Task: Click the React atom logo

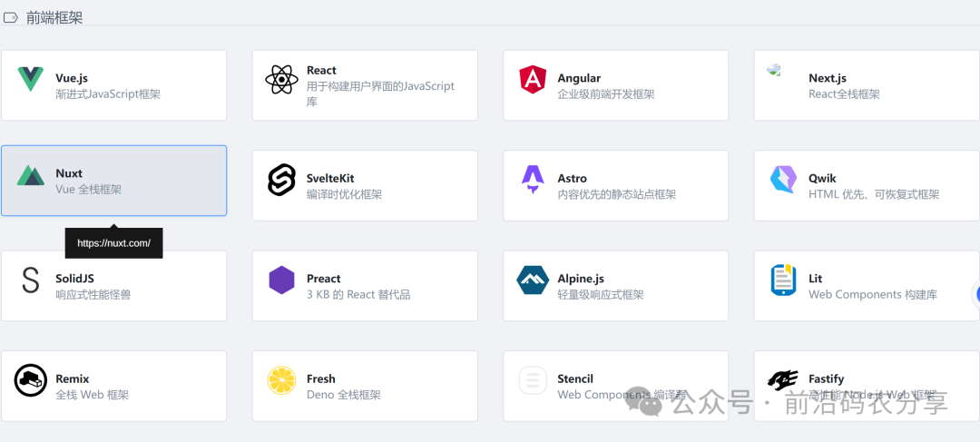Action: tap(281, 79)
